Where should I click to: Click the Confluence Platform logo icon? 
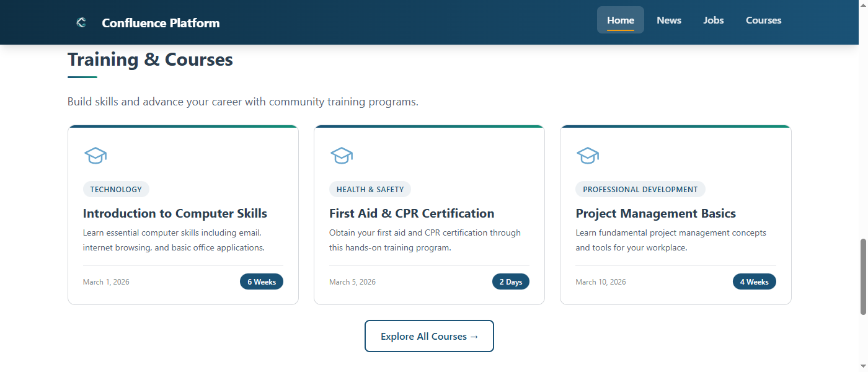(x=81, y=22)
